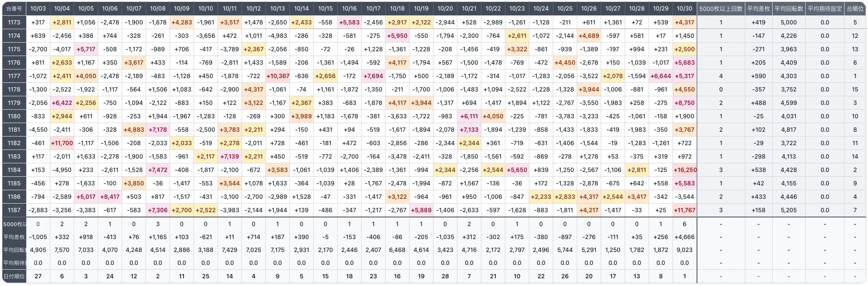Click the 日付順位 footer row label
Screen dimensions: 868x286
pyautogui.click(x=14, y=276)
